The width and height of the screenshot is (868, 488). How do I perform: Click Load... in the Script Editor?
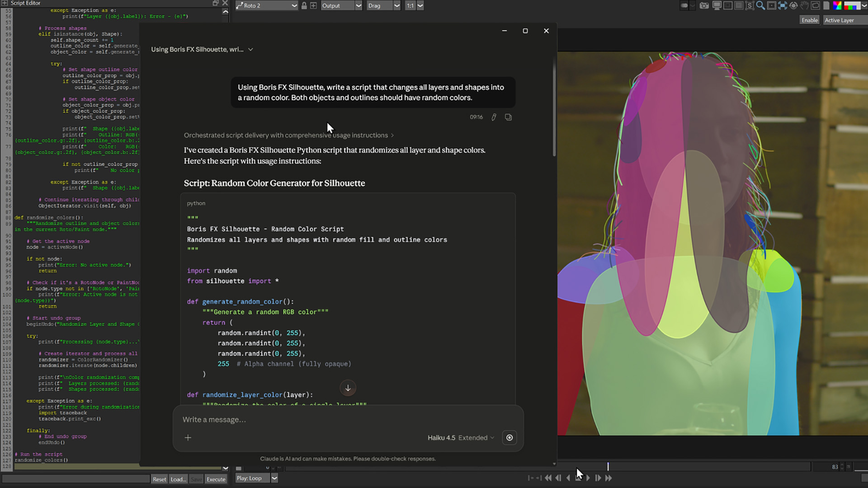(x=178, y=479)
